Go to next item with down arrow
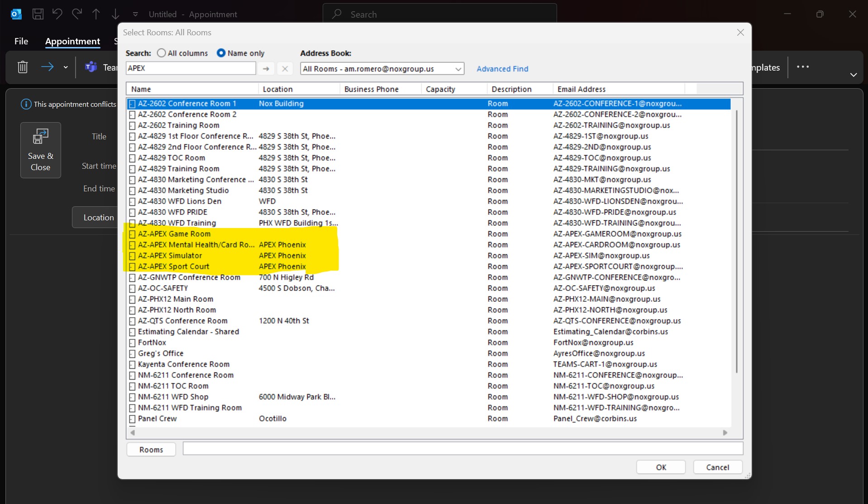The width and height of the screenshot is (868, 504). click(115, 14)
